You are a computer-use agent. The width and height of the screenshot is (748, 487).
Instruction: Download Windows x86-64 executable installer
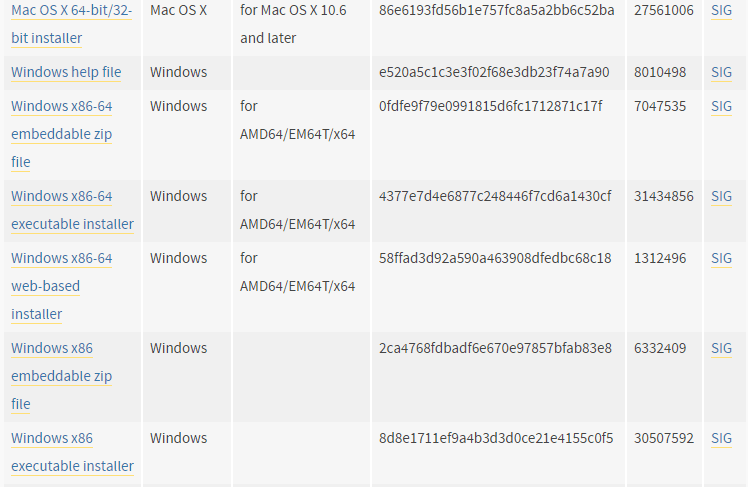click(x=73, y=210)
